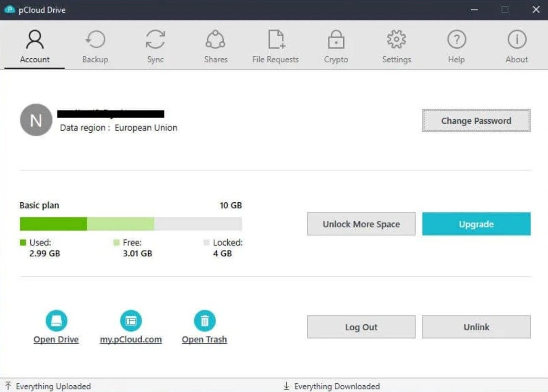Click the pCloud logo in title bar
Image resolution: width=548 pixels, height=392 pixels.
click(x=9, y=9)
